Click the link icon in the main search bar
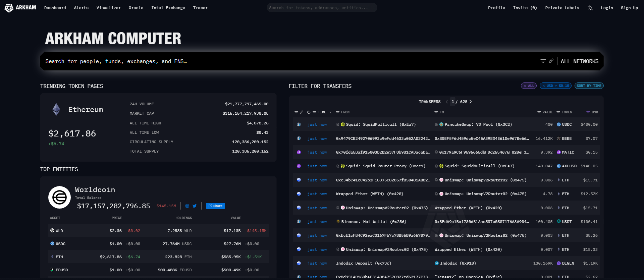This screenshot has height=280, width=644. pos(551,61)
